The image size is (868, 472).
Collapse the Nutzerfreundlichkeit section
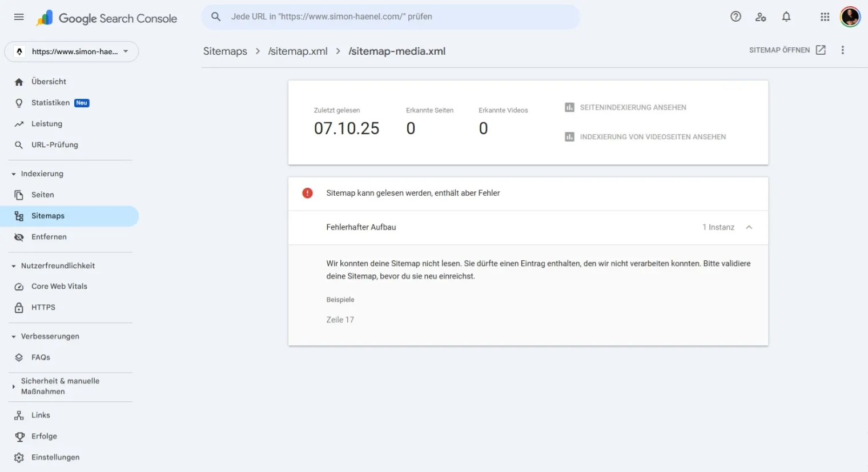(14, 266)
